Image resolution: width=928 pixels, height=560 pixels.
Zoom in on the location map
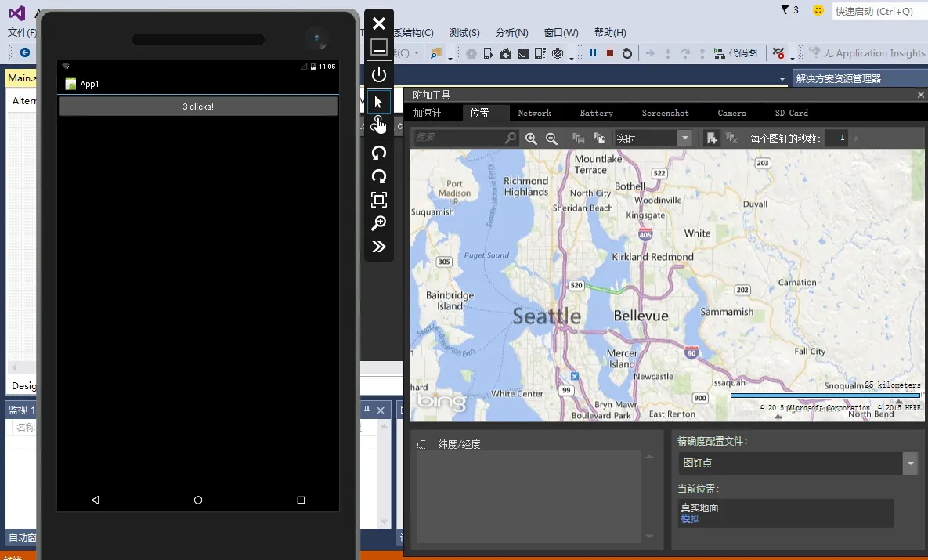(x=531, y=139)
